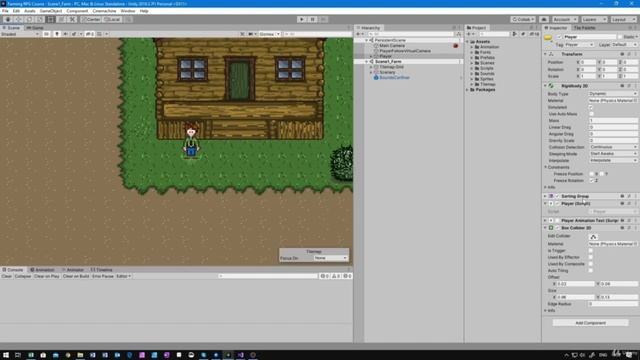Open the cloud services icon

pyautogui.click(x=544, y=19)
